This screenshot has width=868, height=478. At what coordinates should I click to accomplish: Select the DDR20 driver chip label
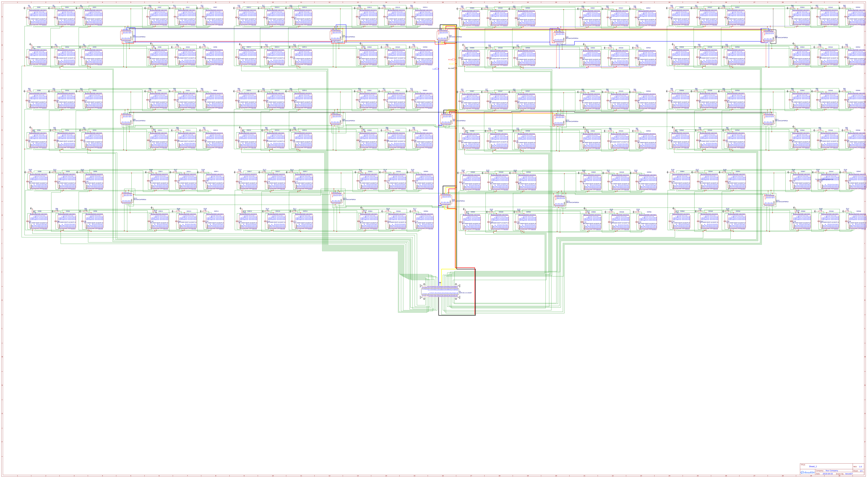425,47
